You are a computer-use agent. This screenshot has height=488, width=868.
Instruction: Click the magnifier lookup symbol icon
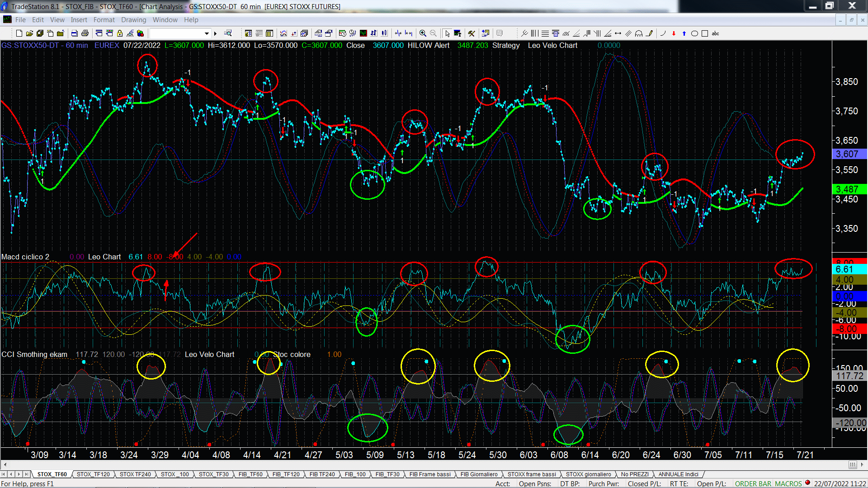pyautogui.click(x=228, y=33)
